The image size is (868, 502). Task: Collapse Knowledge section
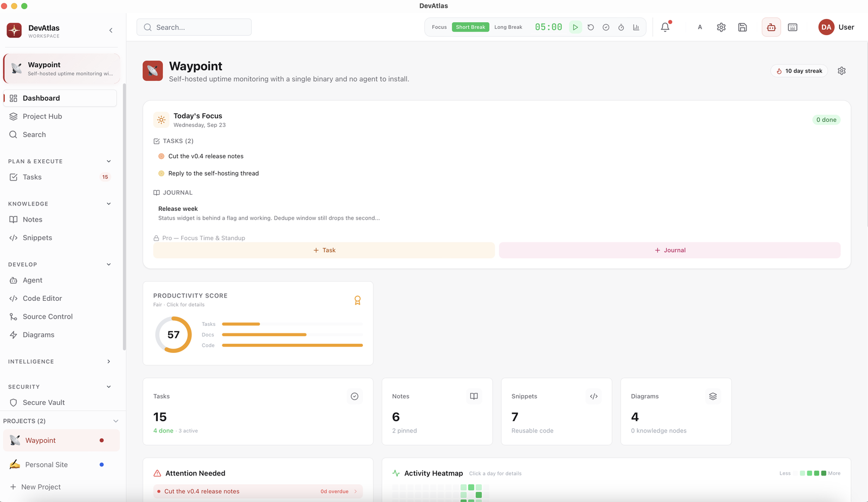pos(108,204)
